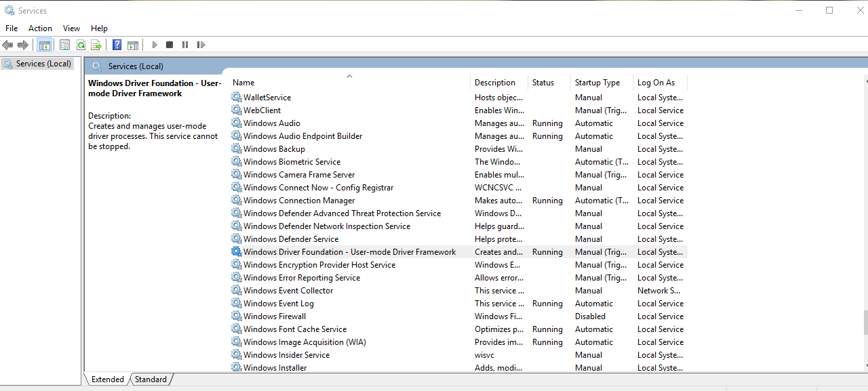
Task: Maximize the Services window
Action: pyautogui.click(x=829, y=10)
